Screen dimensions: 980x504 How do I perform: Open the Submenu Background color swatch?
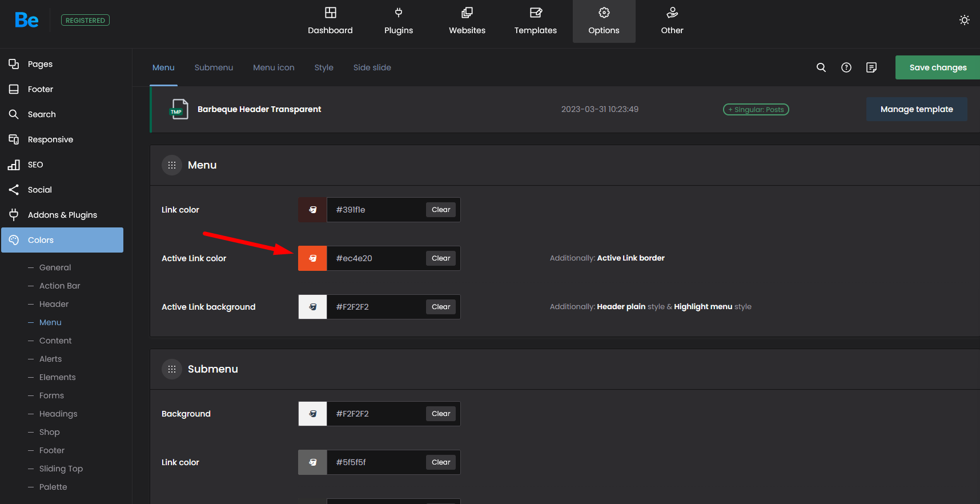312,414
